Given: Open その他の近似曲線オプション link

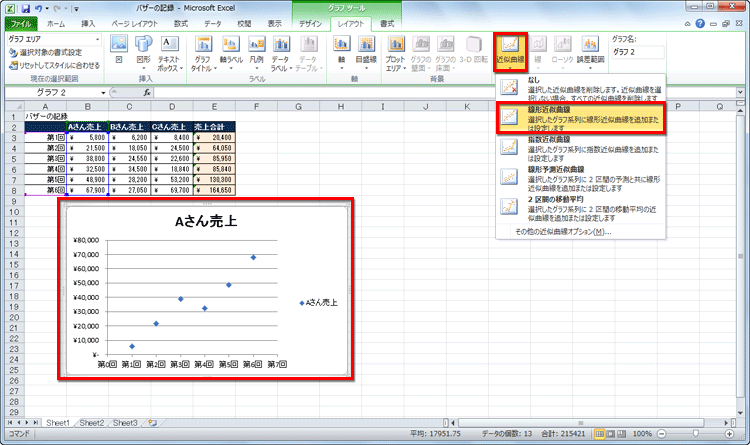Looking at the screenshot, I should point(563,232).
